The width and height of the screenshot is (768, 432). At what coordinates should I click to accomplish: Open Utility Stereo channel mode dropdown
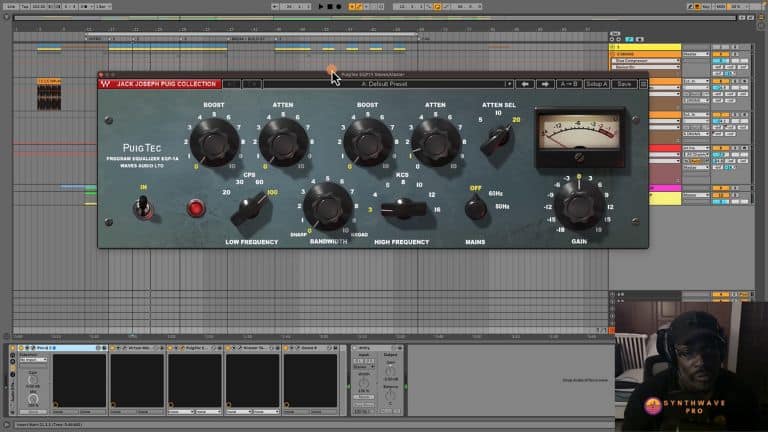click(363, 367)
